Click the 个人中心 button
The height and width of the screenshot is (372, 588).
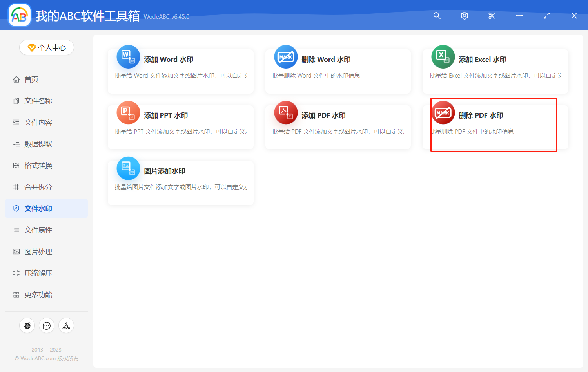click(46, 47)
